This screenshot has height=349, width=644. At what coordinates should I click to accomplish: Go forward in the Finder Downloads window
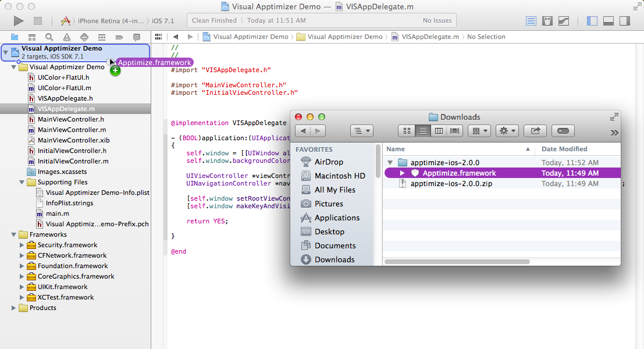[318, 131]
